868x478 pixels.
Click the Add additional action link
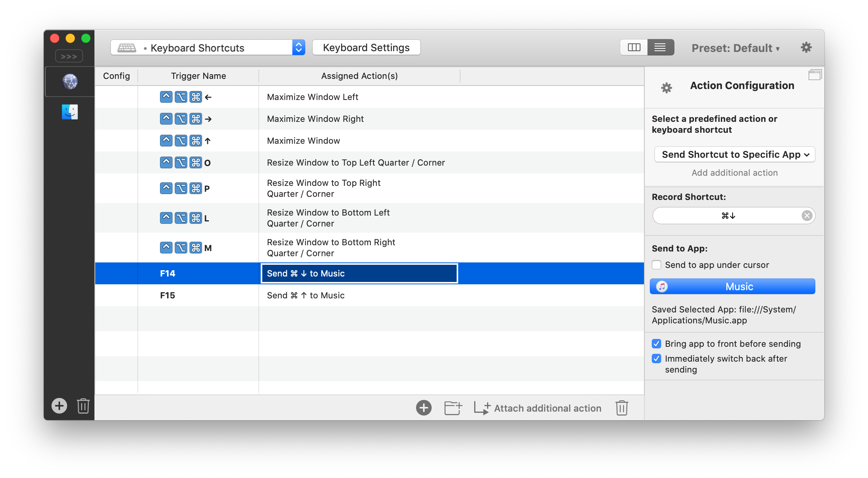pyautogui.click(x=734, y=173)
